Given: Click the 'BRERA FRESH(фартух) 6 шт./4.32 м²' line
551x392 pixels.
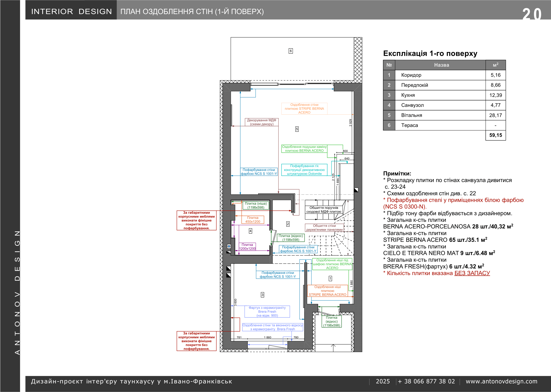Looking at the screenshot, I should pyautogui.click(x=433, y=266).
